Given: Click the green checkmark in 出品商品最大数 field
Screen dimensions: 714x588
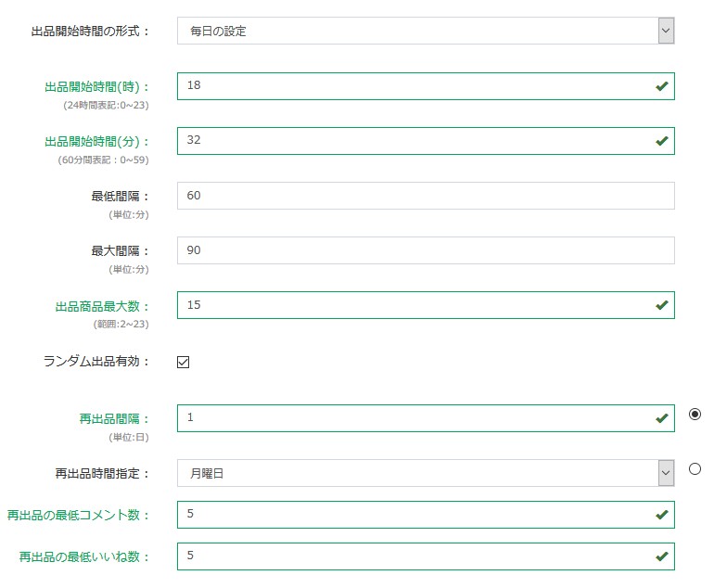Looking at the screenshot, I should tap(661, 305).
